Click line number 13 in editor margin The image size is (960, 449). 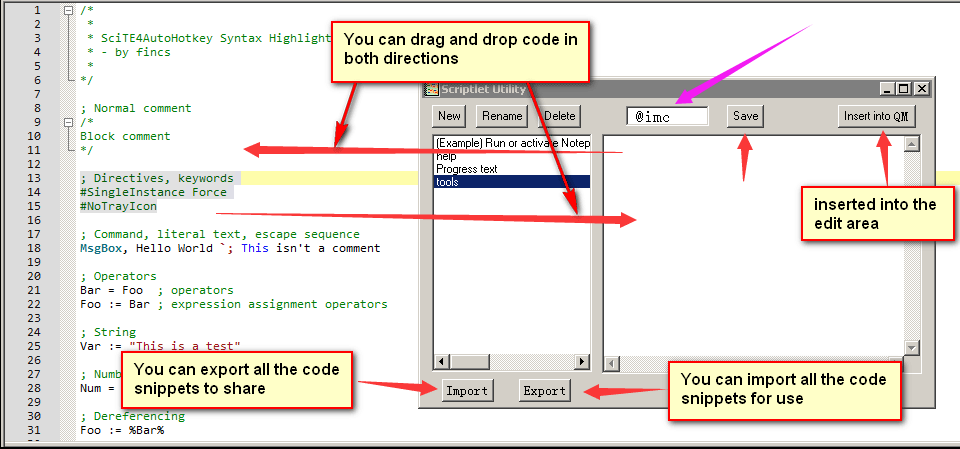(x=34, y=178)
